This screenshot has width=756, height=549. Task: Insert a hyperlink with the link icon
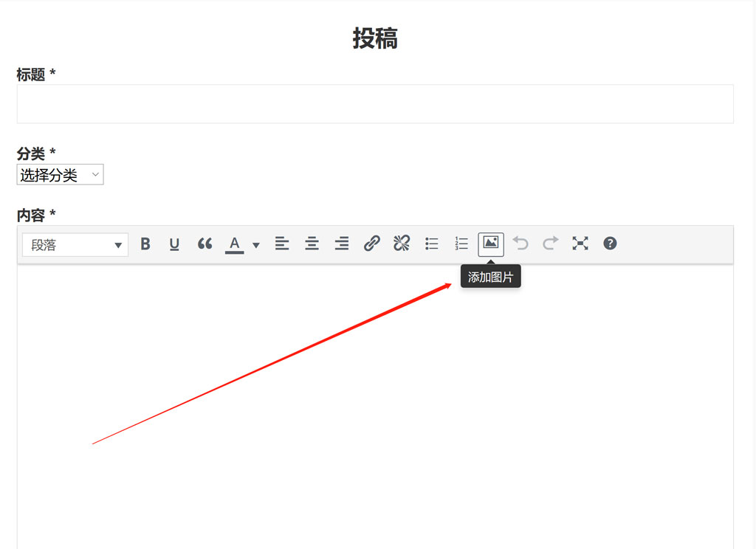click(372, 244)
